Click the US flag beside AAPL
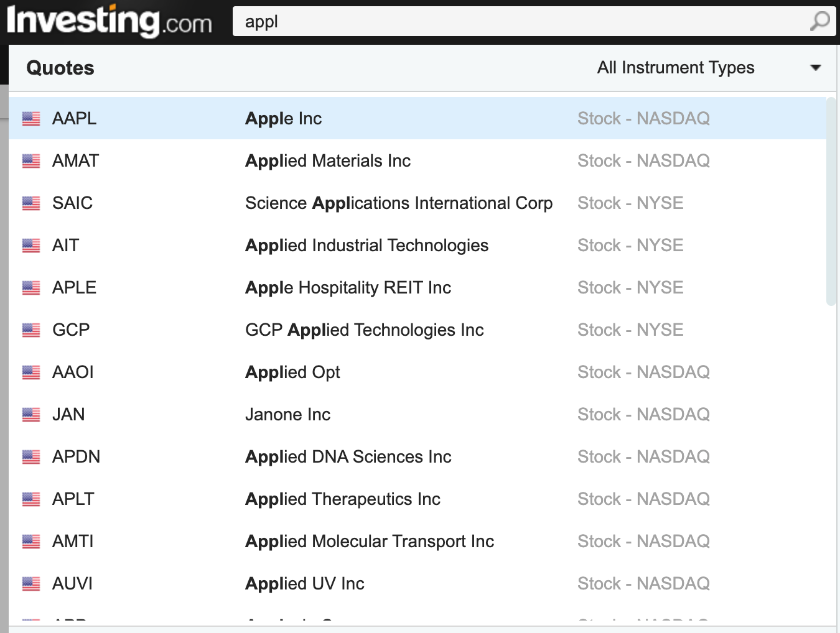This screenshot has height=633, width=840. pos(31,119)
